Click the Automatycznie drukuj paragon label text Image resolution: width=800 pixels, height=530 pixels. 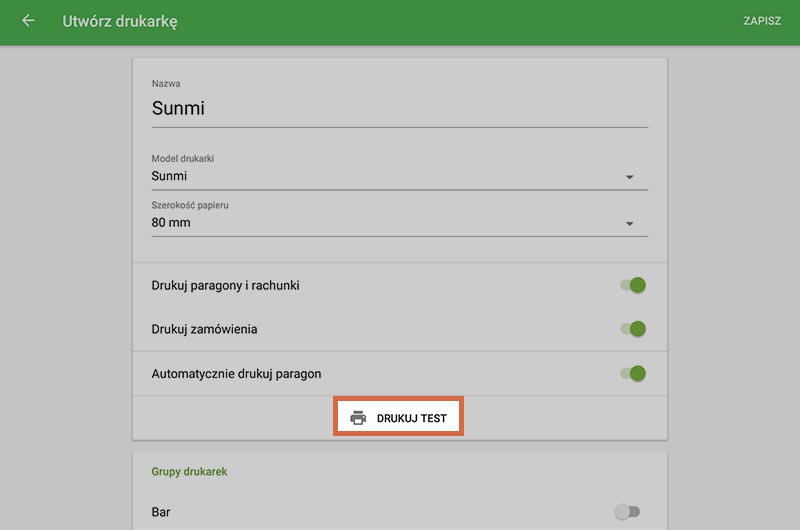click(236, 374)
